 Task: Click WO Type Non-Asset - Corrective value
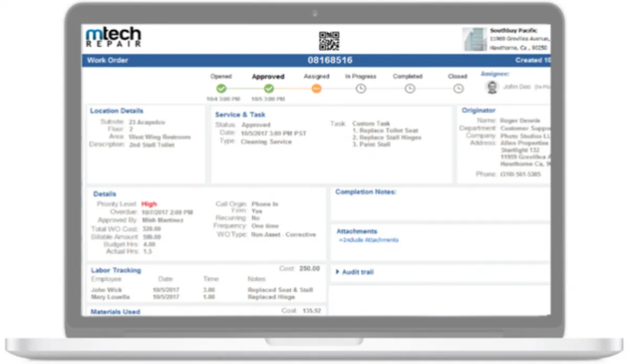(284, 234)
